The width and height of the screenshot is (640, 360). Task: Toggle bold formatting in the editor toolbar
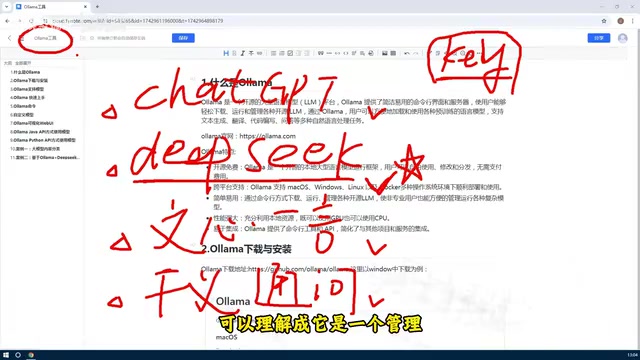click(234, 53)
